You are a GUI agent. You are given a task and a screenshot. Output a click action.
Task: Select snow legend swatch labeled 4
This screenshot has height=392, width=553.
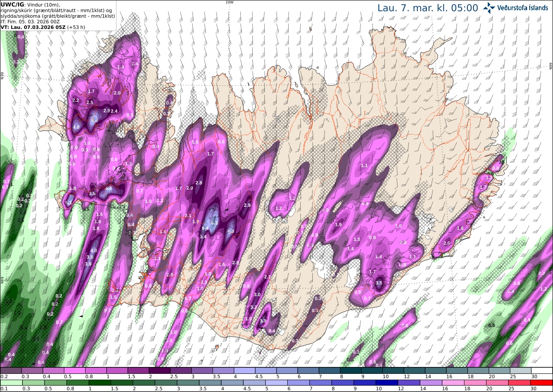pos(245,370)
